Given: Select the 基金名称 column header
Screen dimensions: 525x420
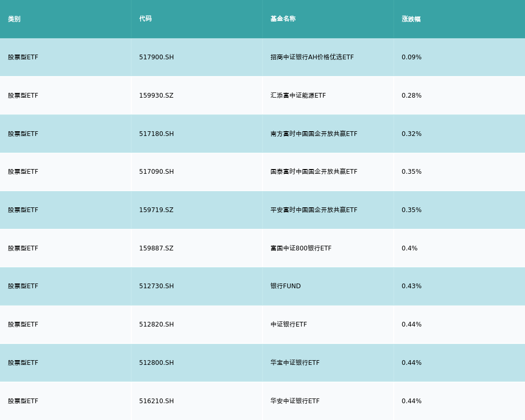Looking at the screenshot, I should (283, 19).
